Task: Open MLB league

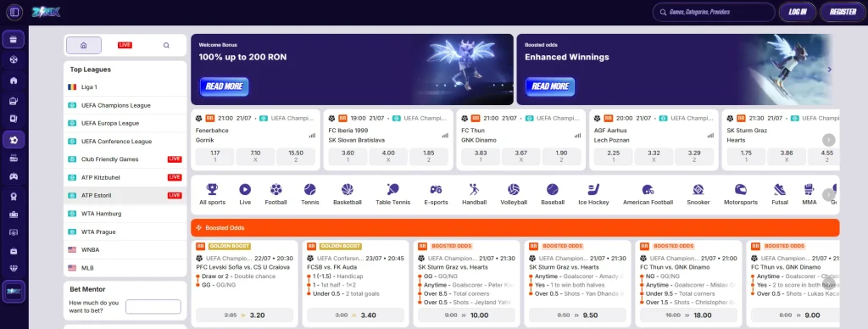Action: 125,267
